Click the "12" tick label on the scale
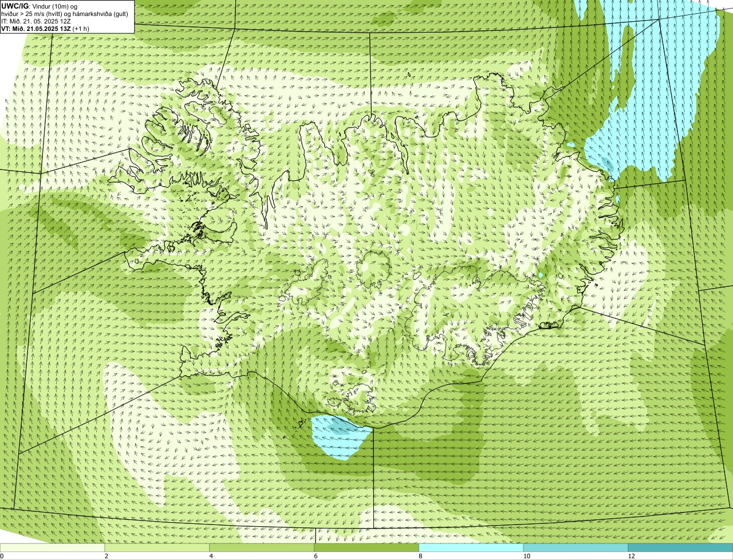Image resolution: width=733 pixels, height=560 pixels. [x=631, y=556]
